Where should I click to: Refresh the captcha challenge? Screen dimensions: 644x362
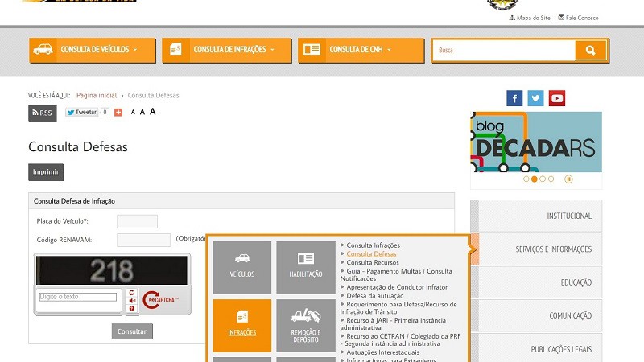[x=132, y=293]
